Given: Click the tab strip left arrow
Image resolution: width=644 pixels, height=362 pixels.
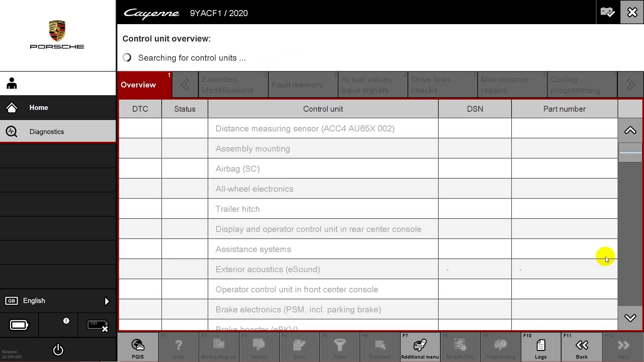Looking at the screenshot, I should (x=185, y=84).
